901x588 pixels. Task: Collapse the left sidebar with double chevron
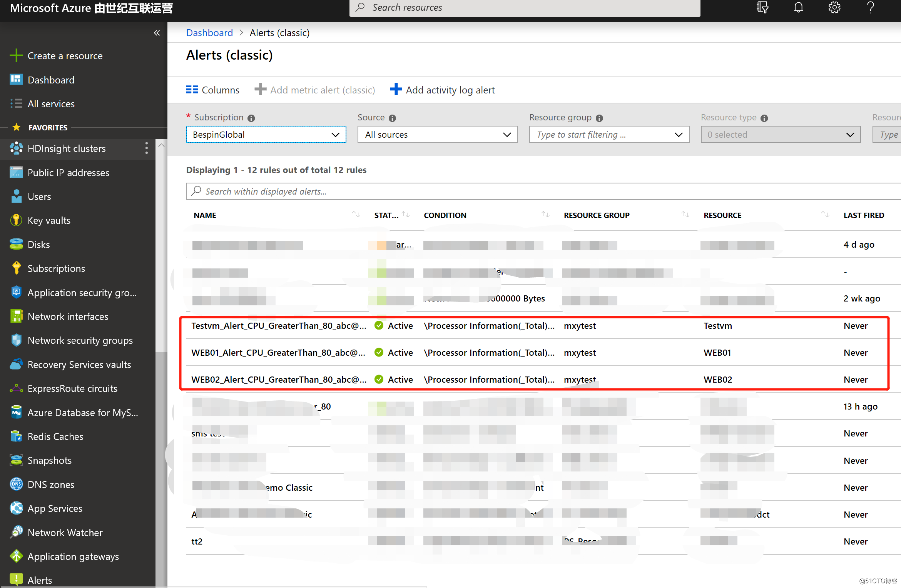point(157,33)
